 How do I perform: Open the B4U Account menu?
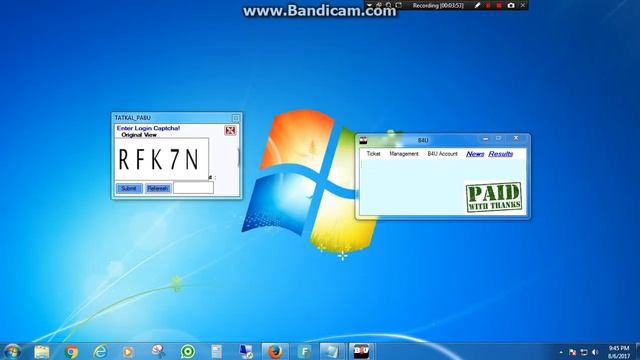click(442, 154)
